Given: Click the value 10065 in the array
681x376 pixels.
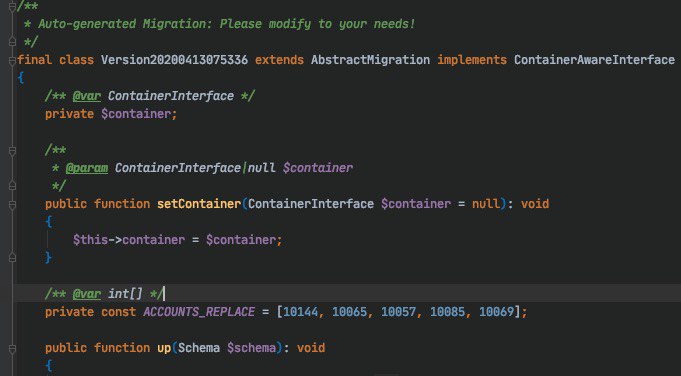Looking at the screenshot, I should 350,312.
